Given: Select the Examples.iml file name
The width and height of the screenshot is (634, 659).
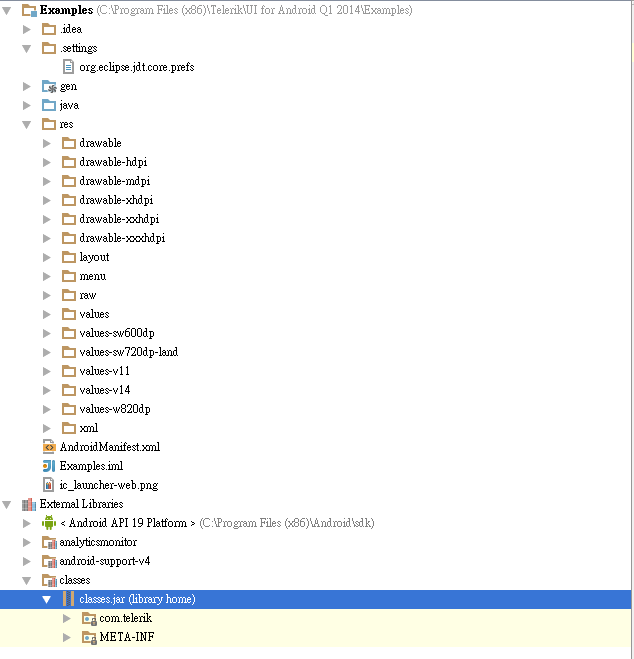Looking at the screenshot, I should coord(91,466).
